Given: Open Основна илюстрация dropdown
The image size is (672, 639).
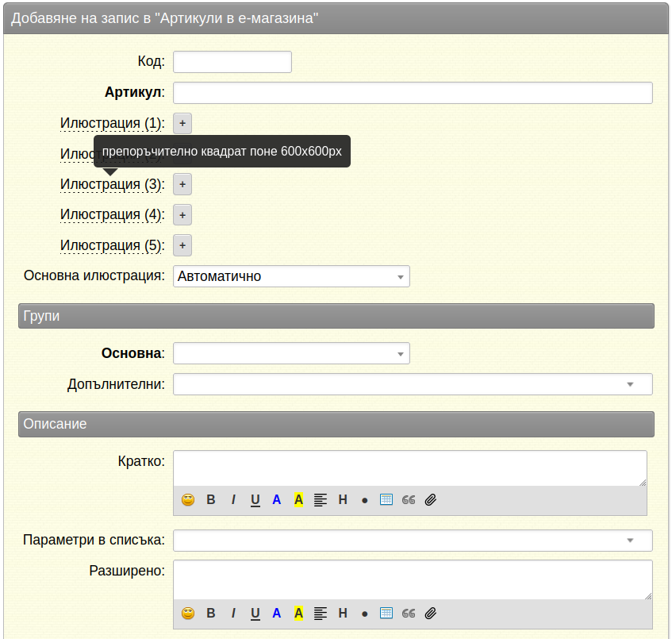Looking at the screenshot, I should (291, 276).
